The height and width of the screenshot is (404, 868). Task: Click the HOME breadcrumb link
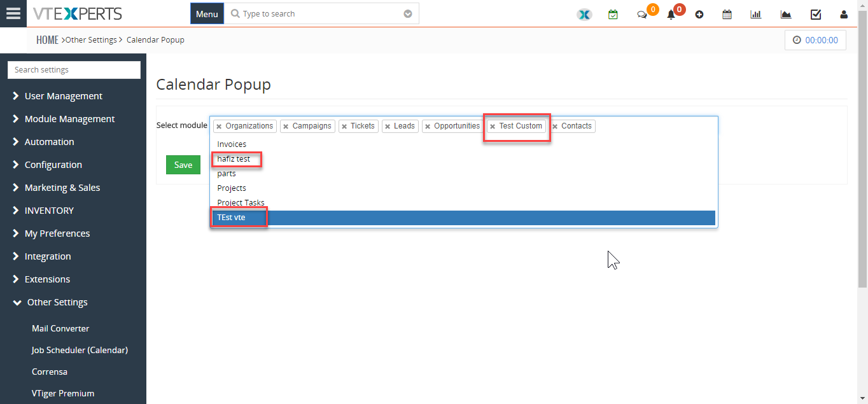coord(47,40)
